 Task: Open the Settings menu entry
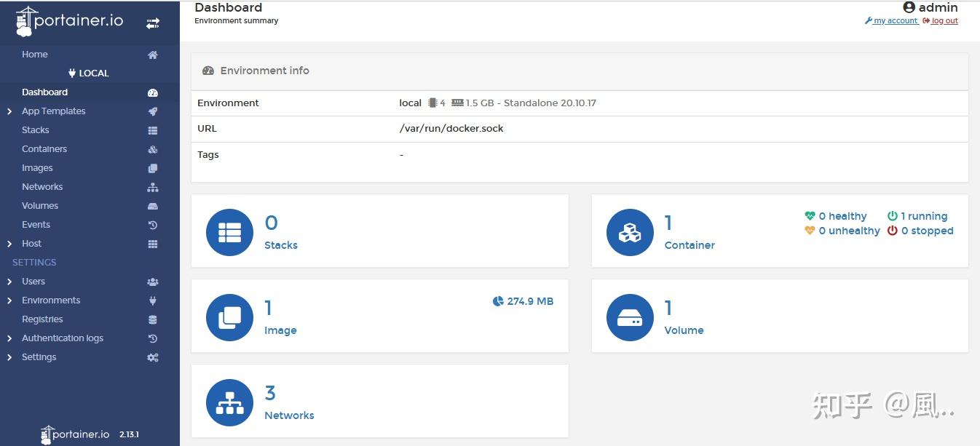39,357
